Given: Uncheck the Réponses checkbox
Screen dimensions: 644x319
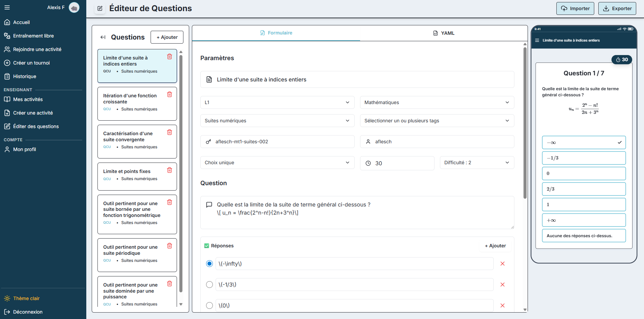Looking at the screenshot, I should pyautogui.click(x=207, y=245).
